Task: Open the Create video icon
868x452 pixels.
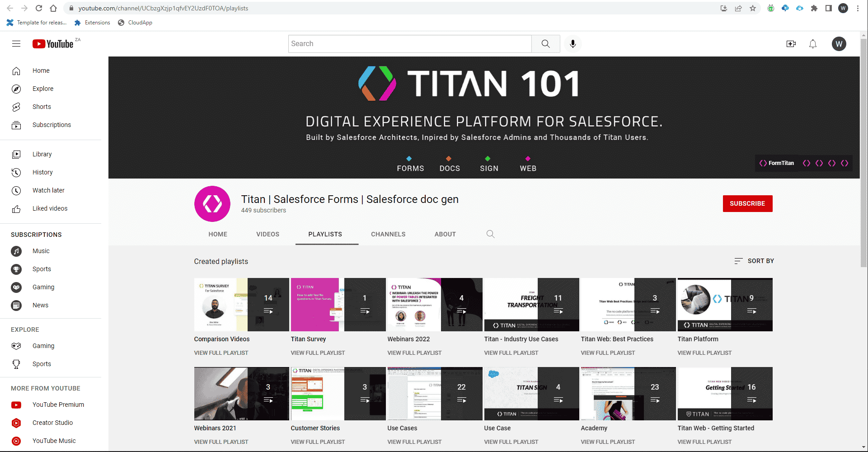Action: click(x=791, y=44)
